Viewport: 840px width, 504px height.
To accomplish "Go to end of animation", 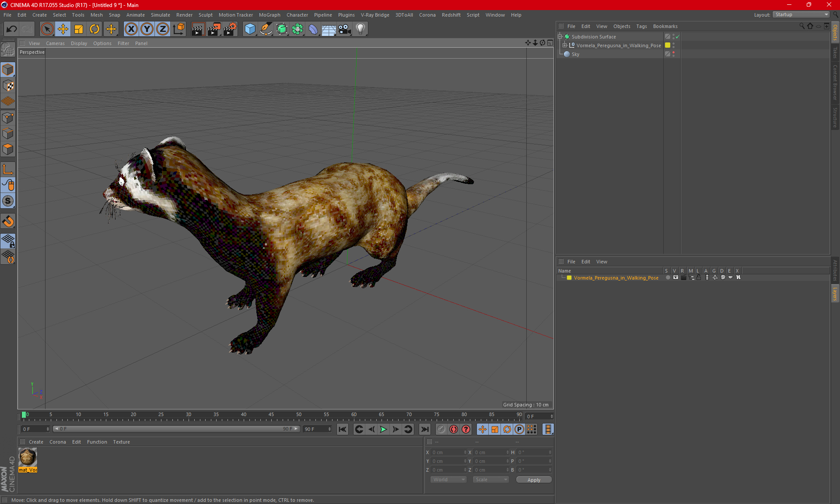I will click(x=424, y=430).
